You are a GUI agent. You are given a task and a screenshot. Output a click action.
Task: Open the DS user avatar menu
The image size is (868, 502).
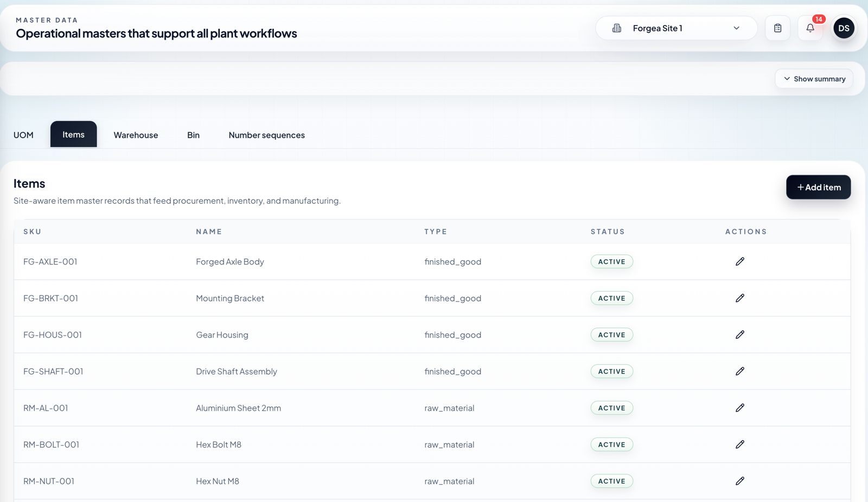[844, 28]
